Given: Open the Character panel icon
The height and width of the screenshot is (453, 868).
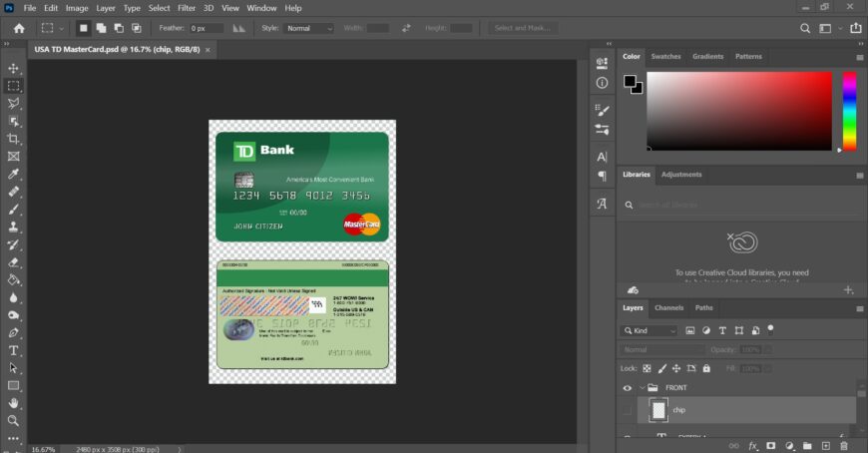Looking at the screenshot, I should 602,157.
